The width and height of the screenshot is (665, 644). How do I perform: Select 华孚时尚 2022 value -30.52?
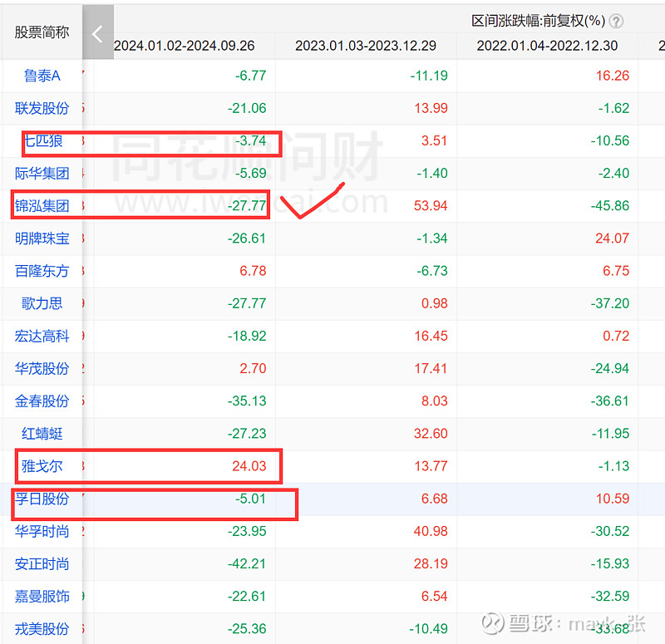[610, 531]
